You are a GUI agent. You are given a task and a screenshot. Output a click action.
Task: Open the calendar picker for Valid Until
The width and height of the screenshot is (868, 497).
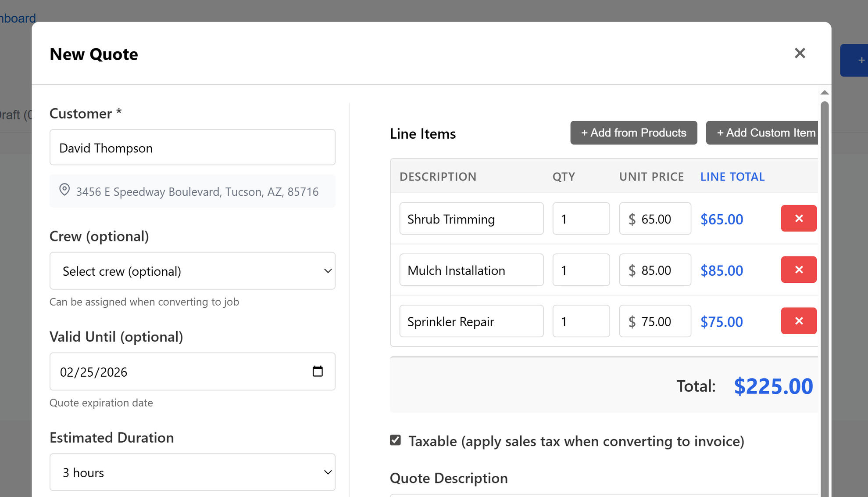318,371
